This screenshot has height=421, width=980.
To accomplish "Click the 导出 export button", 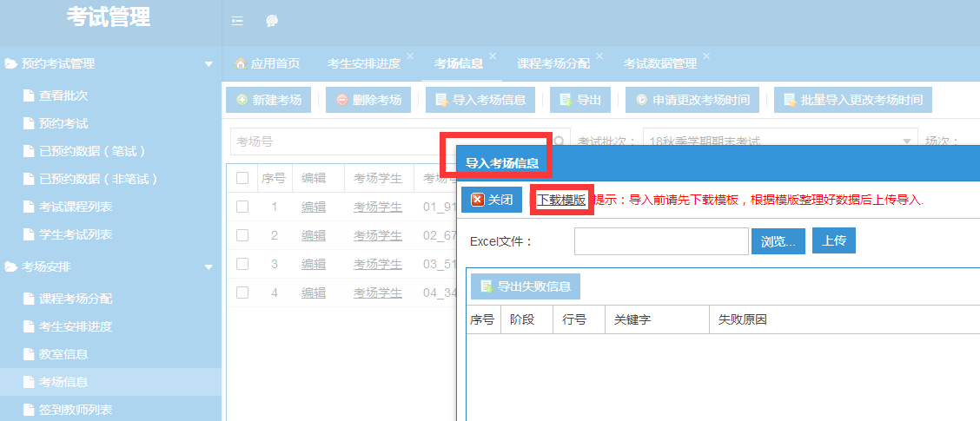I will [x=579, y=100].
